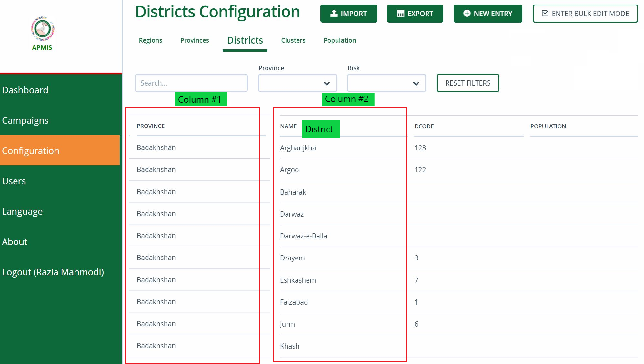Screen dimensions: 644x364
Task: Click NEW ENTRY to add a district
Action: click(x=488, y=13)
